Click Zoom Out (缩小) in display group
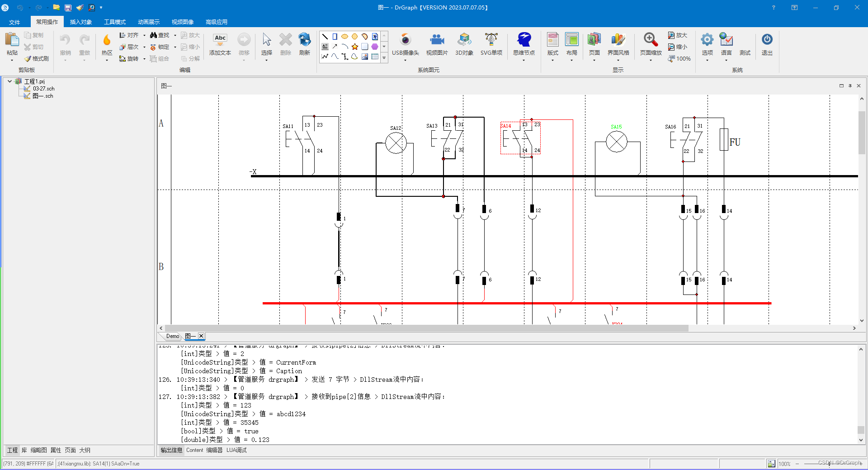 coord(678,47)
